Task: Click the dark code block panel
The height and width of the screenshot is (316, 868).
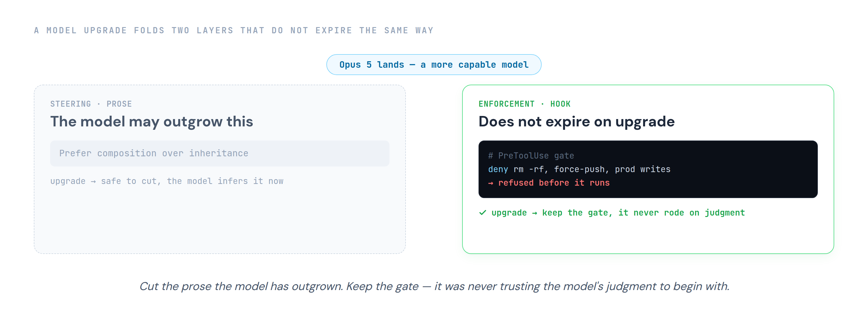Action: pos(648,169)
